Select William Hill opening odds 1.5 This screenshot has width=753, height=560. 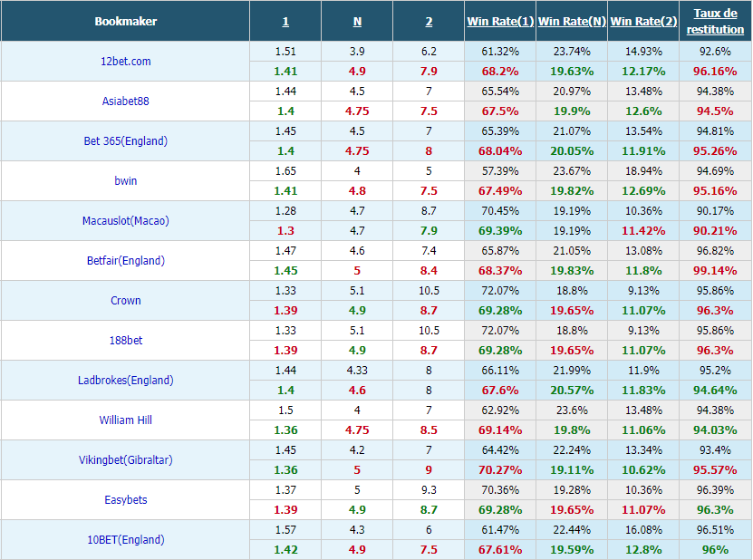[285, 410]
